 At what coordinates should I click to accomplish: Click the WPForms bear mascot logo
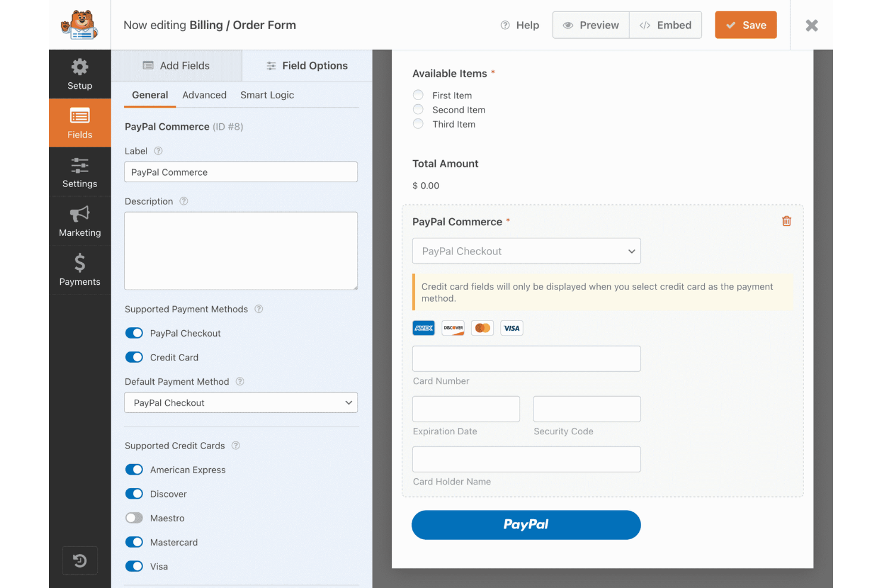79,24
